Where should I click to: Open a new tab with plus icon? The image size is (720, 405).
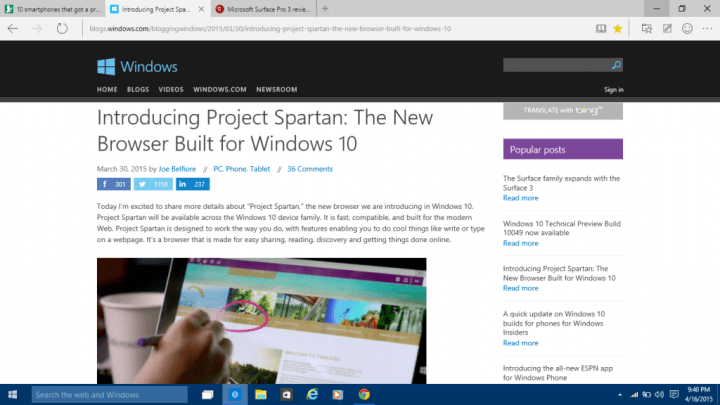[x=325, y=9]
